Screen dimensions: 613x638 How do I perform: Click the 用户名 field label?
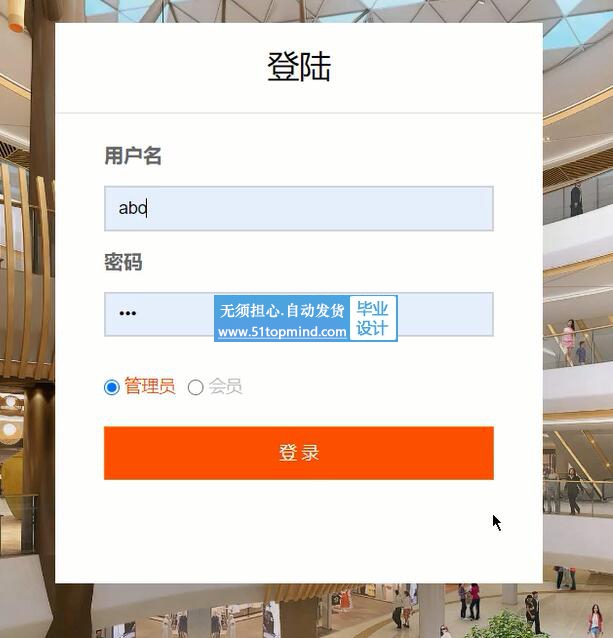[x=133, y=156]
